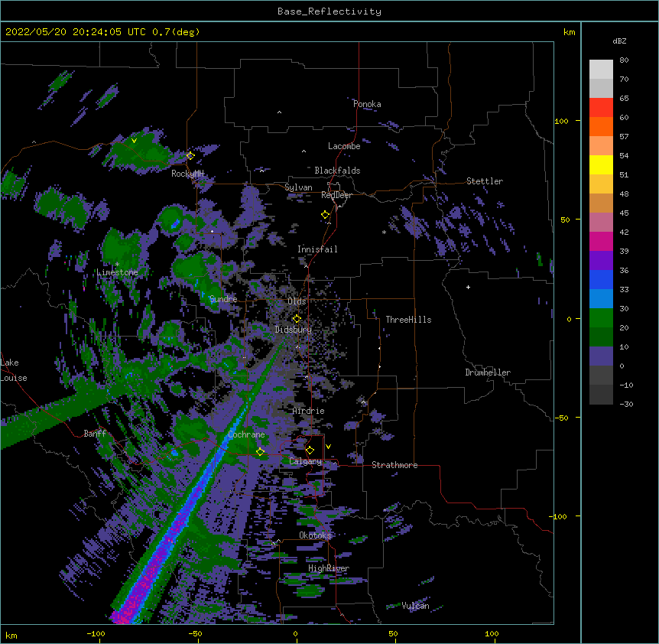This screenshot has height=644, width=659.
Task: Select the Olds label on the map
Action: pyautogui.click(x=297, y=301)
